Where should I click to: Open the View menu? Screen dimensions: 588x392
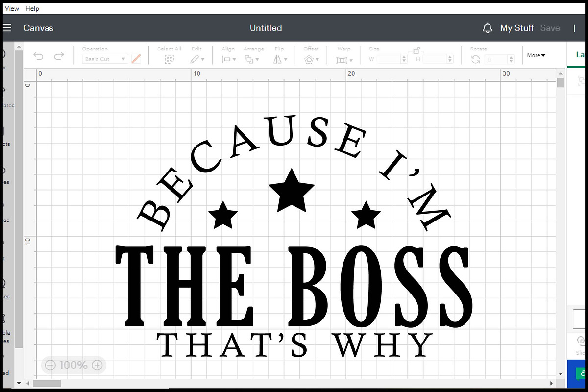pos(12,9)
